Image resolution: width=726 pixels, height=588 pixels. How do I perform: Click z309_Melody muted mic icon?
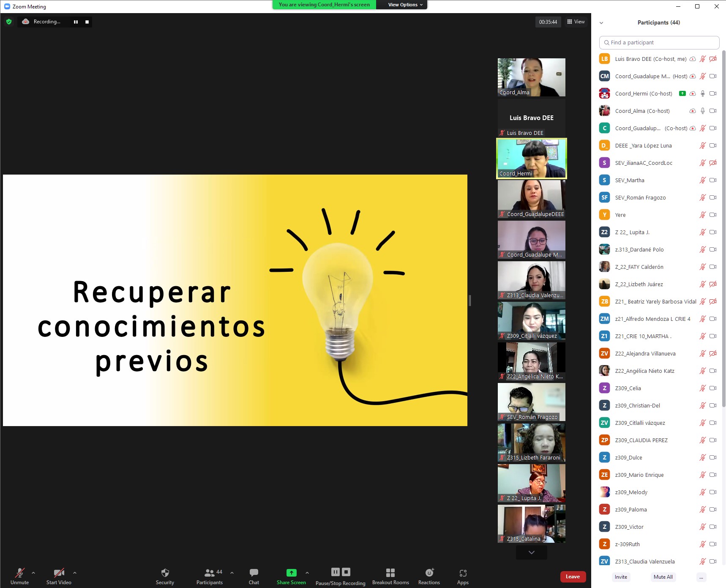click(703, 492)
